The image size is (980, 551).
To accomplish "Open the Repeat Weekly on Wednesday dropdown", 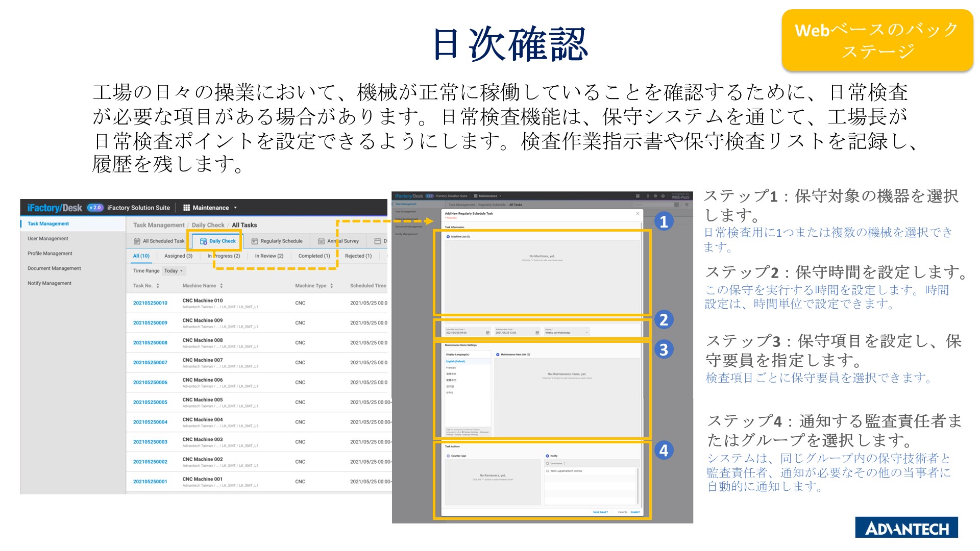I will point(567,332).
